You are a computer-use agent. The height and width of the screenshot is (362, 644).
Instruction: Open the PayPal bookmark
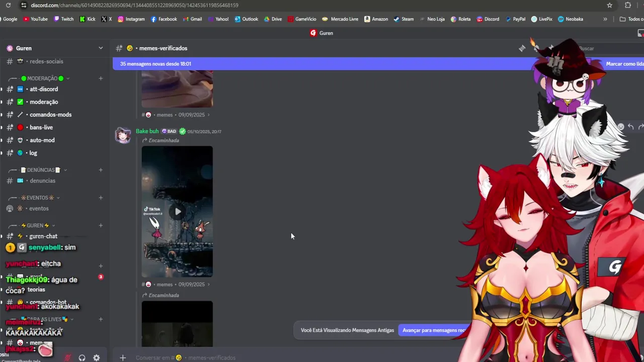[x=515, y=19]
